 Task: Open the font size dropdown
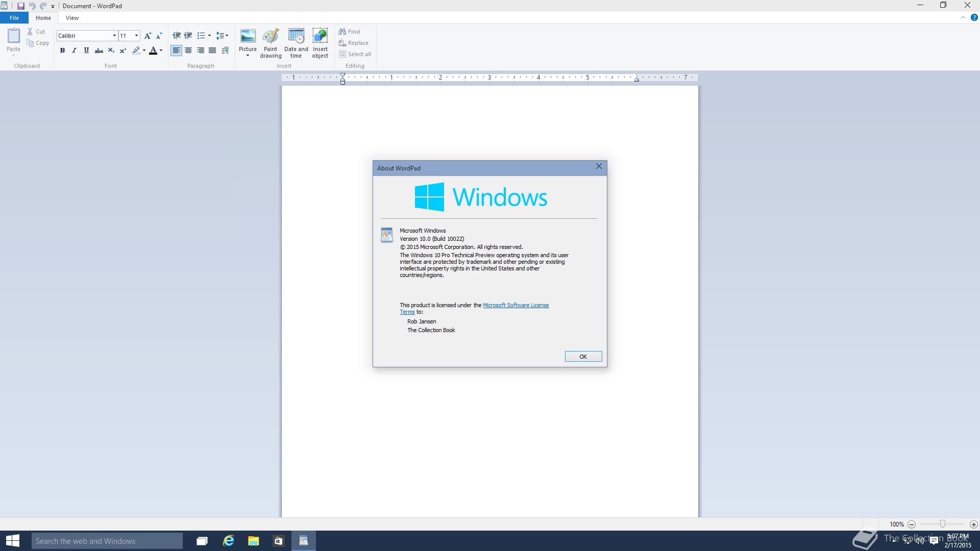coord(136,36)
